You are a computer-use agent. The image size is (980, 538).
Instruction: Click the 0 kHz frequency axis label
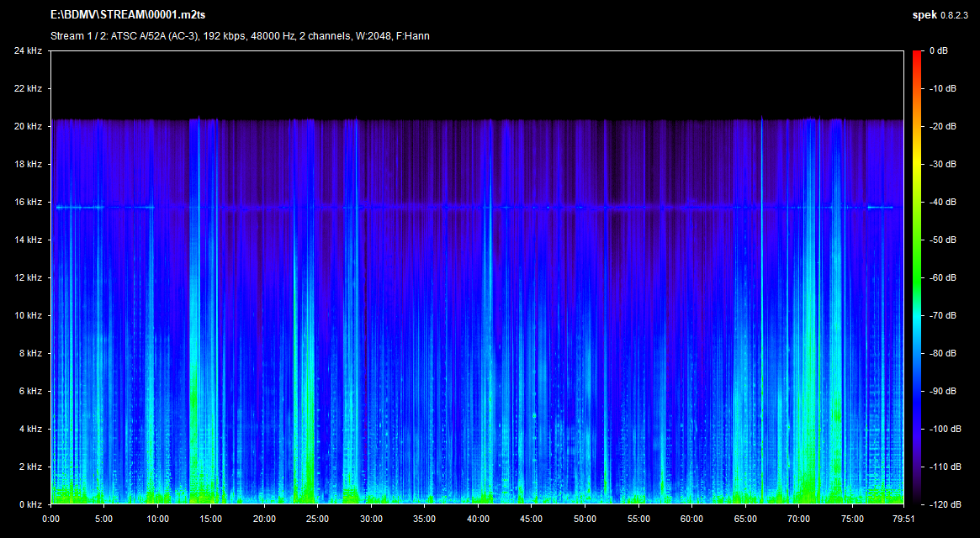pos(29,504)
